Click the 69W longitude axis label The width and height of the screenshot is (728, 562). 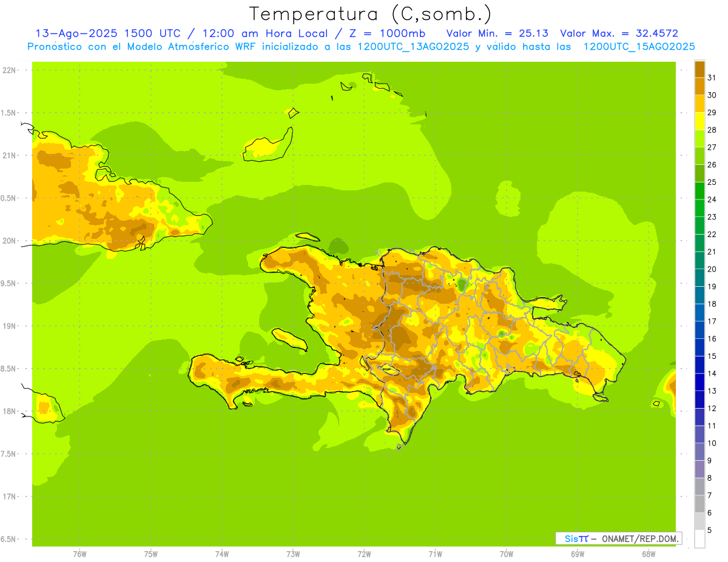(578, 554)
